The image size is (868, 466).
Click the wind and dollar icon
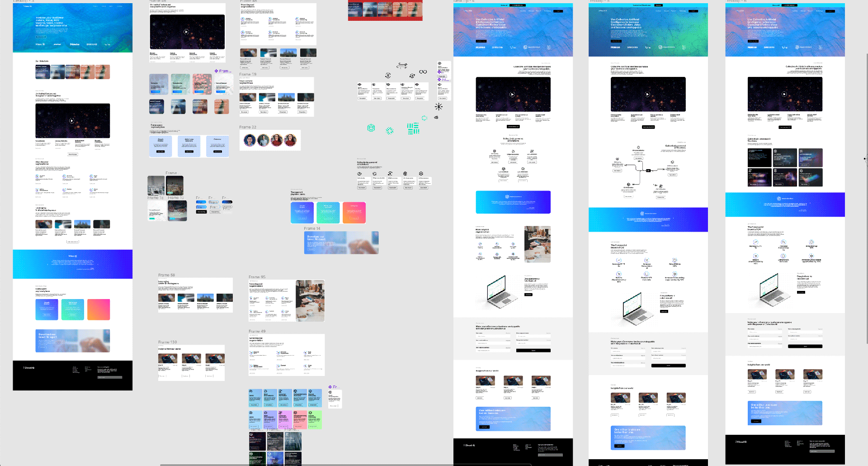pos(402,66)
